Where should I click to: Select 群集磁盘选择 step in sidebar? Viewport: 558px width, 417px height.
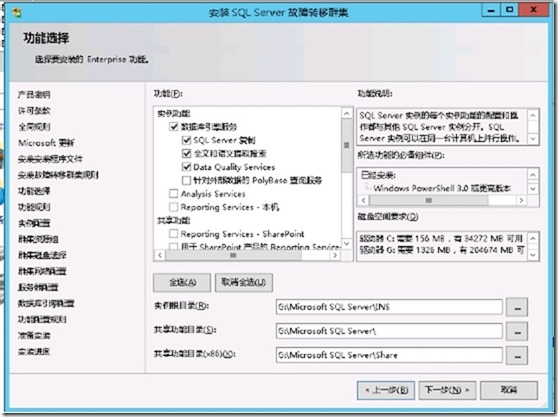42,255
